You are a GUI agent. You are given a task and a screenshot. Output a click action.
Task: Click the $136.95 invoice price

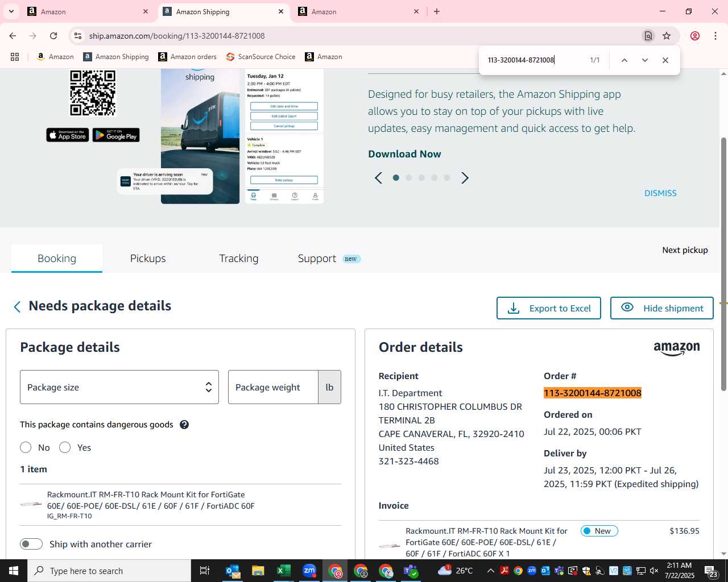684,531
